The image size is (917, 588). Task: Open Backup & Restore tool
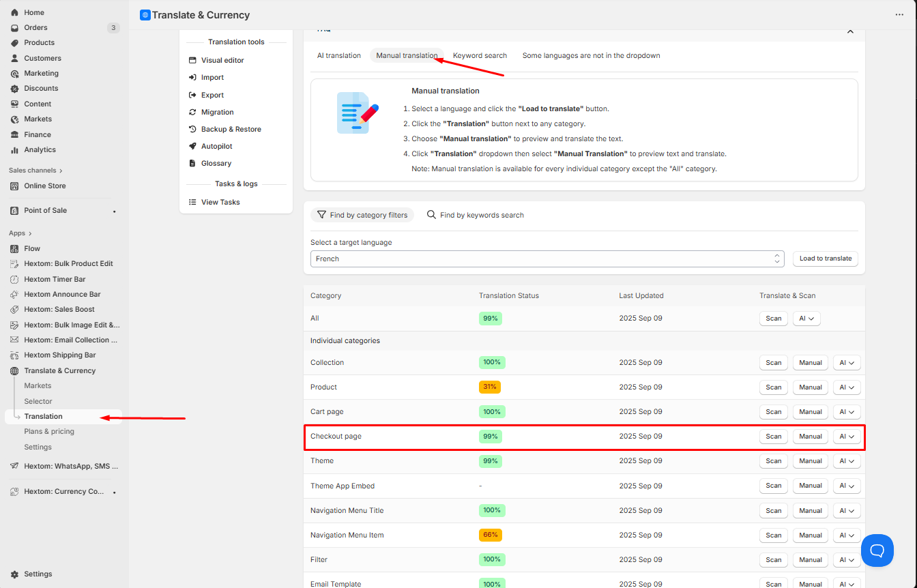point(231,130)
